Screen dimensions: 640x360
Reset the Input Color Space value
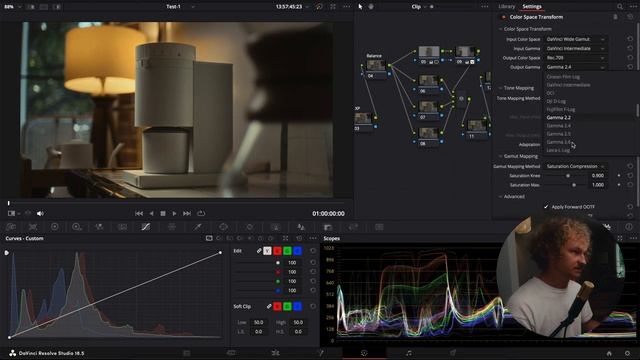point(630,39)
